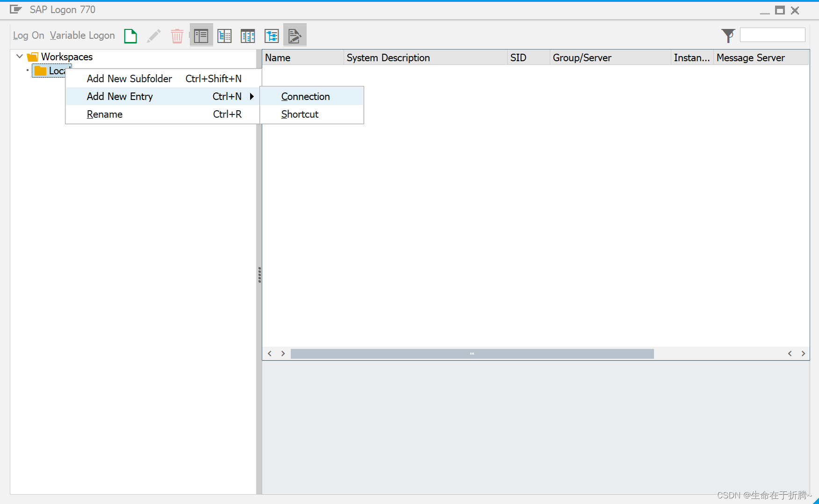Select the List view icon
This screenshot has width=819, height=504.
pos(224,35)
